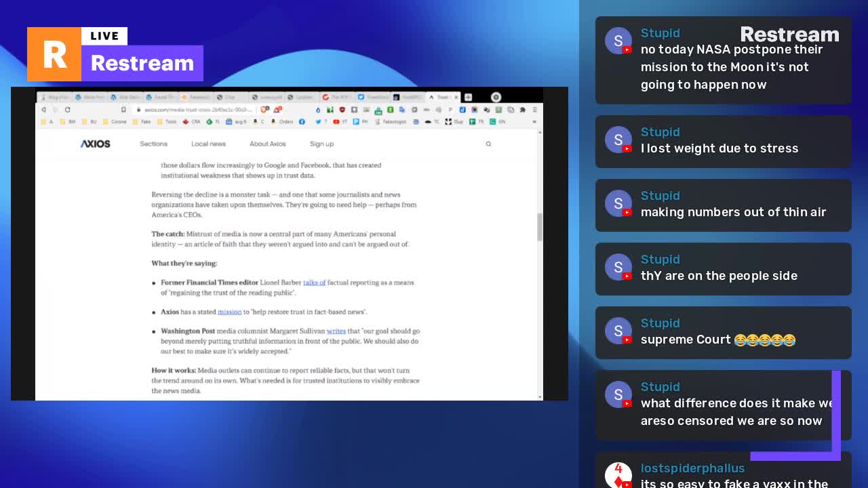Screen dimensions: 868x488
Task: Open the Corona bookmarks folder
Action: click(x=115, y=122)
